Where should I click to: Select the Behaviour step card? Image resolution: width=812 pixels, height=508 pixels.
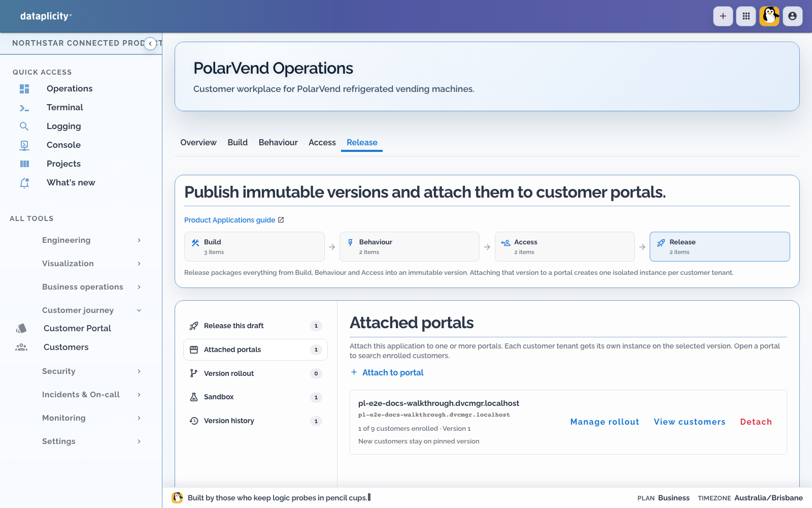[x=410, y=247]
